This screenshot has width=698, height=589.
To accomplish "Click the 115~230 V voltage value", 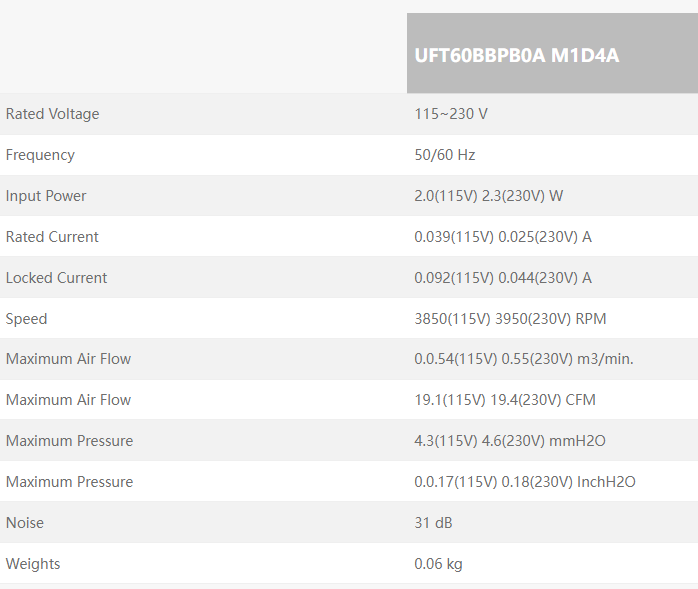I will tap(451, 114).
